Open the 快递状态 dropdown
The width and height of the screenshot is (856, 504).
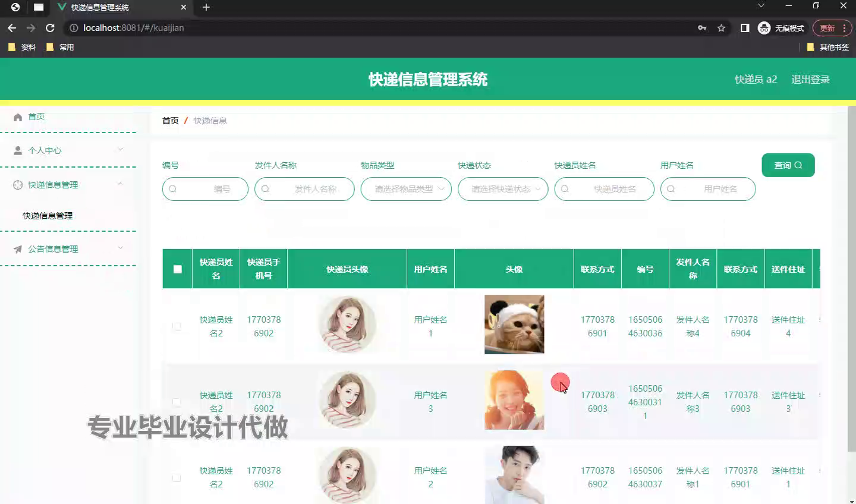coord(503,189)
